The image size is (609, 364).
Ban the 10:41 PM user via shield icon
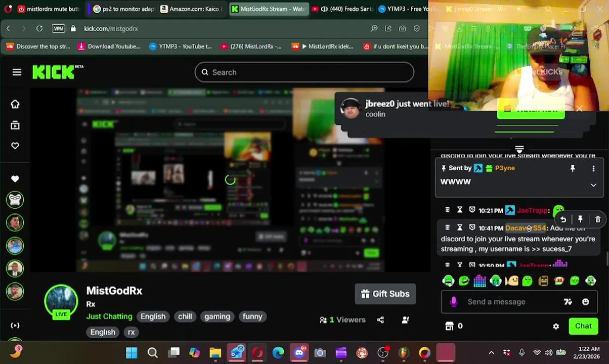tap(472, 227)
